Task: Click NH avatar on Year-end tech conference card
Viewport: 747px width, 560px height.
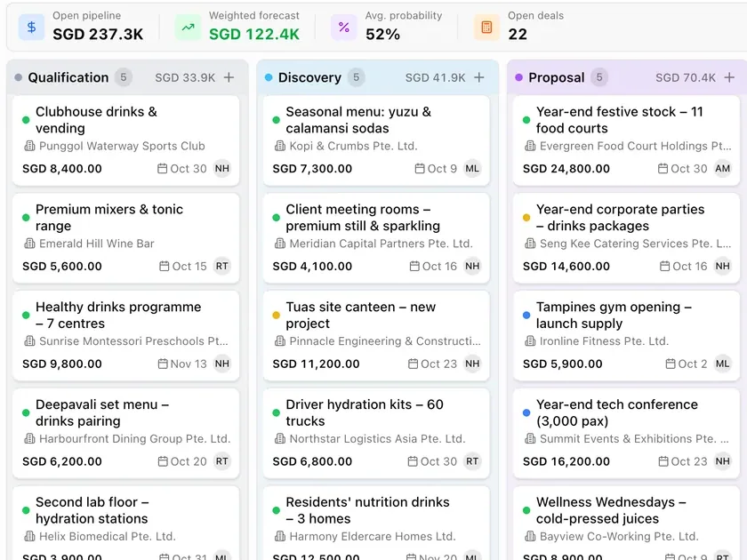Action: [722, 461]
